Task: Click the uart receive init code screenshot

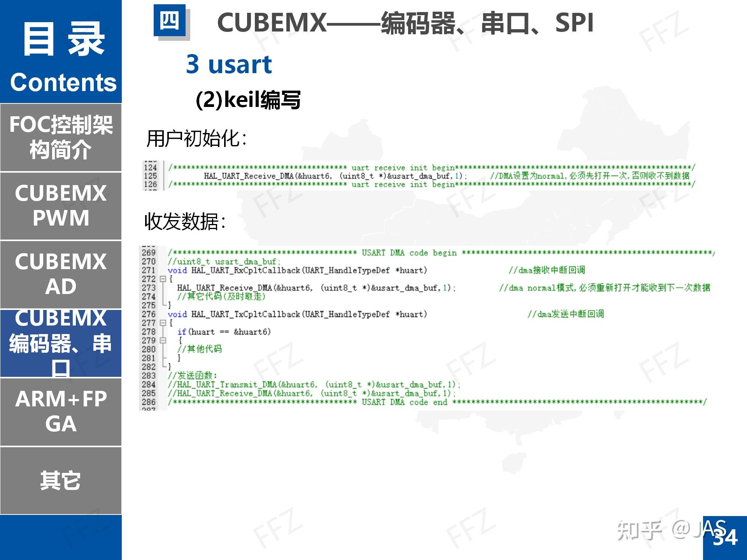Action: [x=419, y=176]
